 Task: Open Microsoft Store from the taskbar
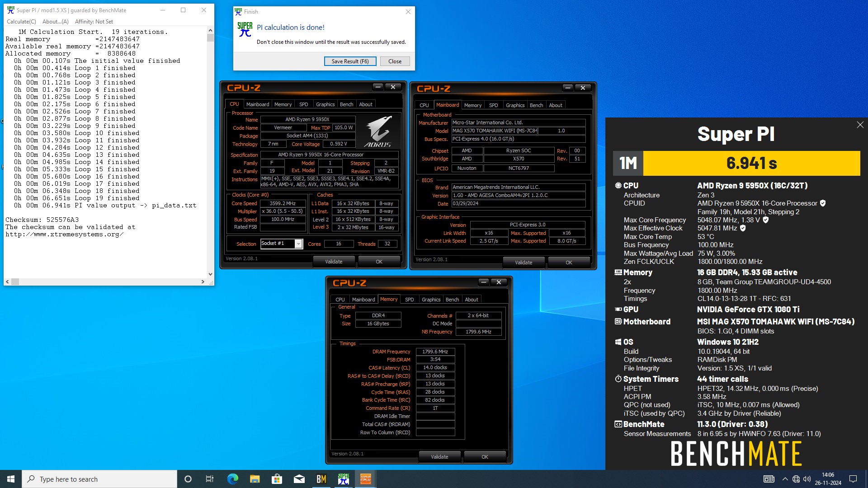[x=277, y=479]
